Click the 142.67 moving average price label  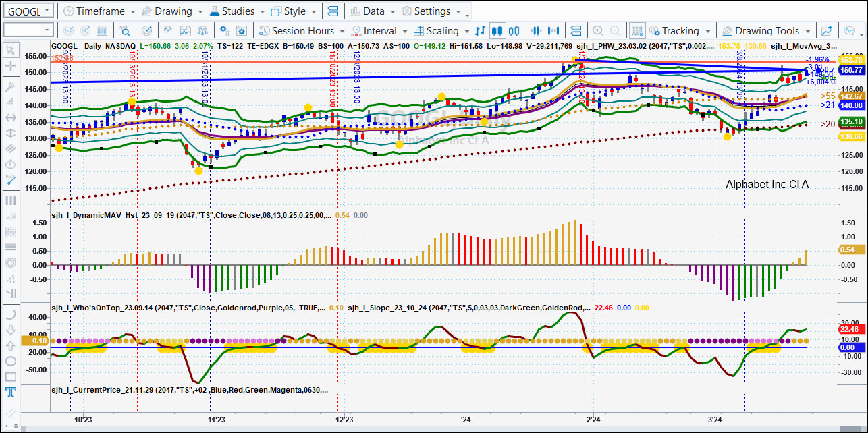[852, 96]
